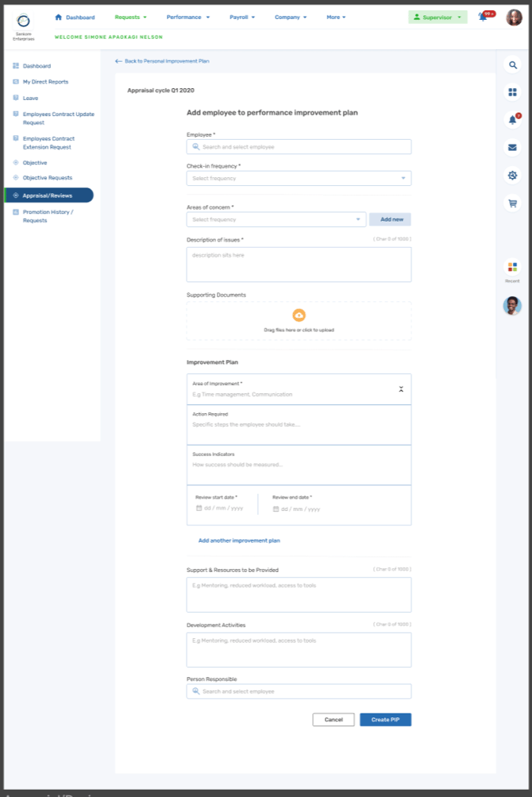
Task: Select Objective Requests in left sidebar
Action: 47,178
